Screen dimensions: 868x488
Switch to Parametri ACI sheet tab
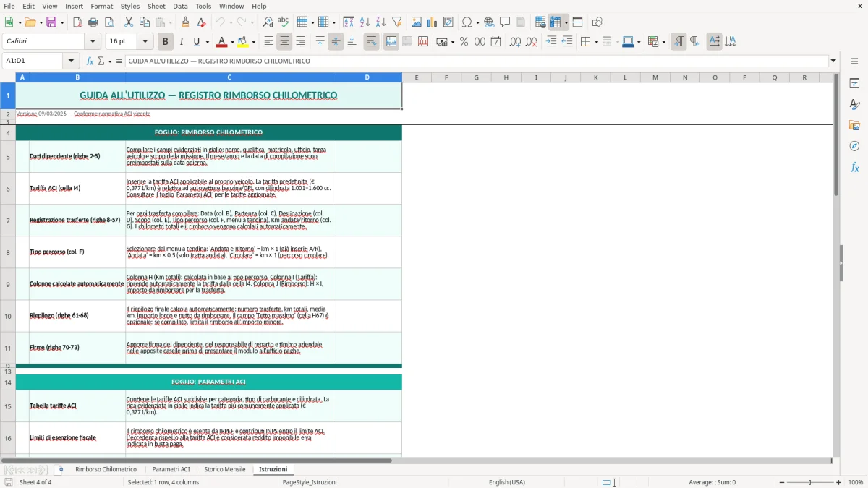[x=171, y=470]
